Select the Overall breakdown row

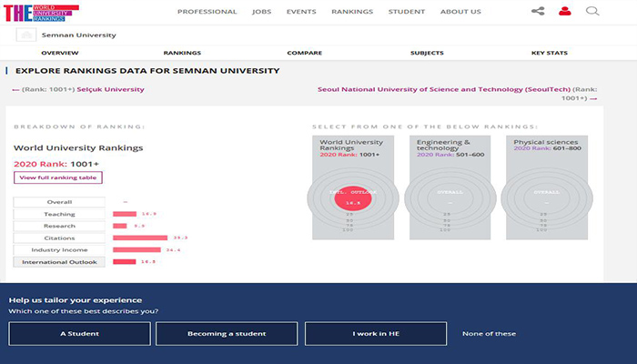click(x=59, y=202)
